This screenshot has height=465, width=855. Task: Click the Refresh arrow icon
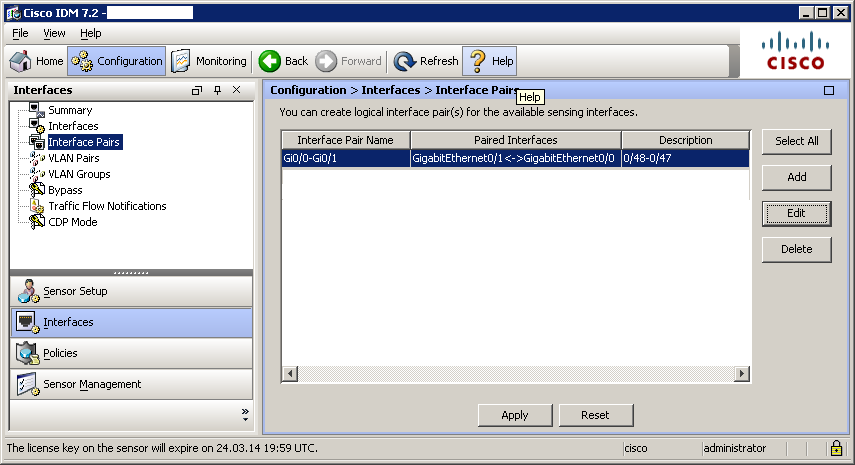(405, 61)
